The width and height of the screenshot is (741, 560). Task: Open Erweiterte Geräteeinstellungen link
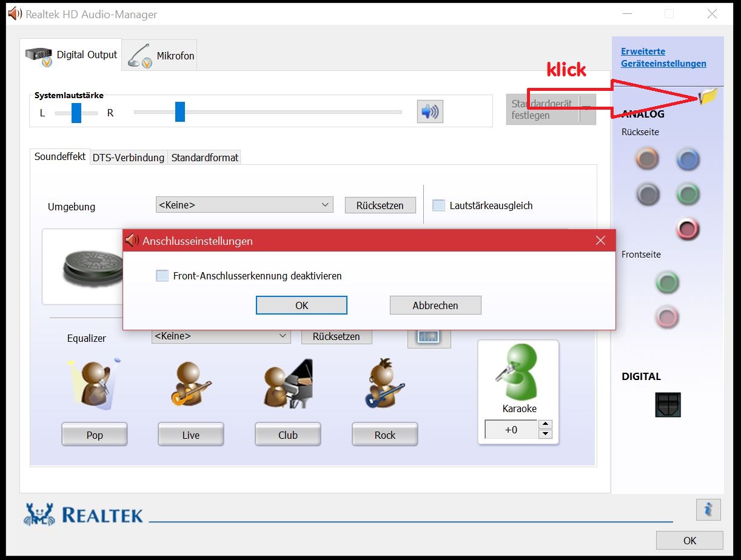663,58
